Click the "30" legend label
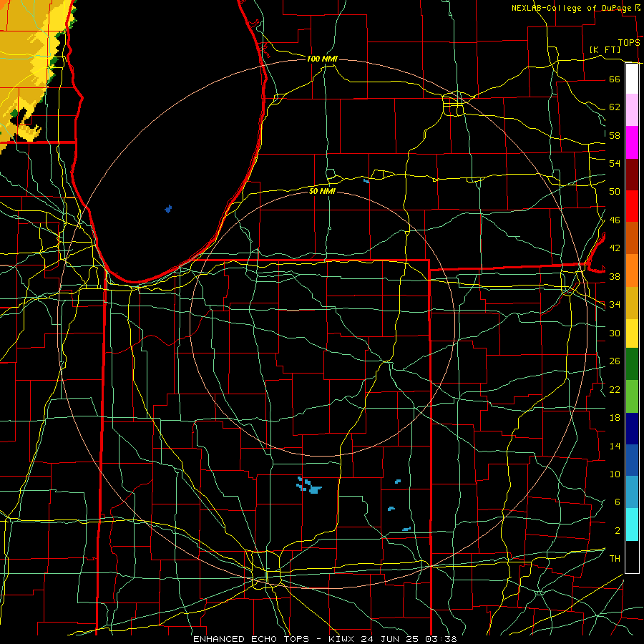644x644 pixels. pos(615,333)
